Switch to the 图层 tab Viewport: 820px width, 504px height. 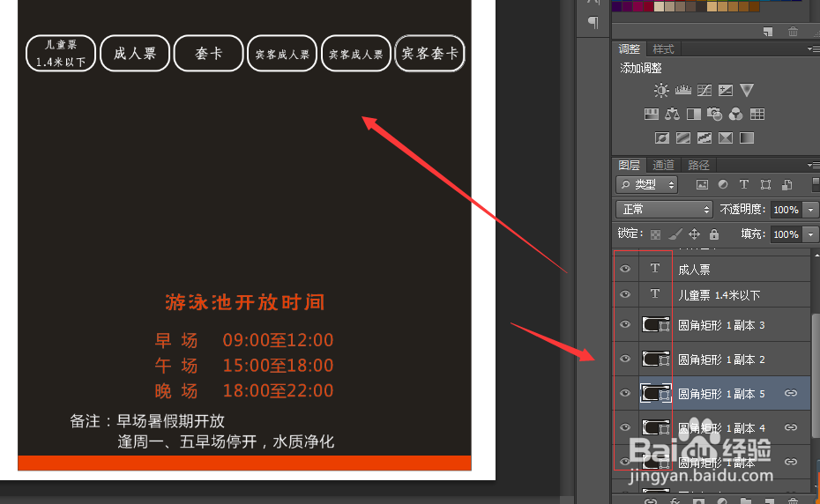629,166
